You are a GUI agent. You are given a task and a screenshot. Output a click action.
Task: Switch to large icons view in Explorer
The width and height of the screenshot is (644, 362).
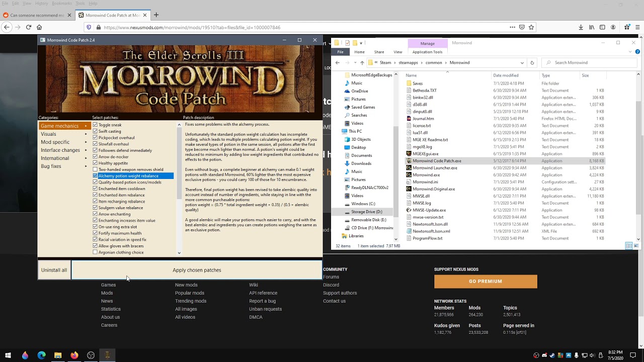click(x=637, y=246)
